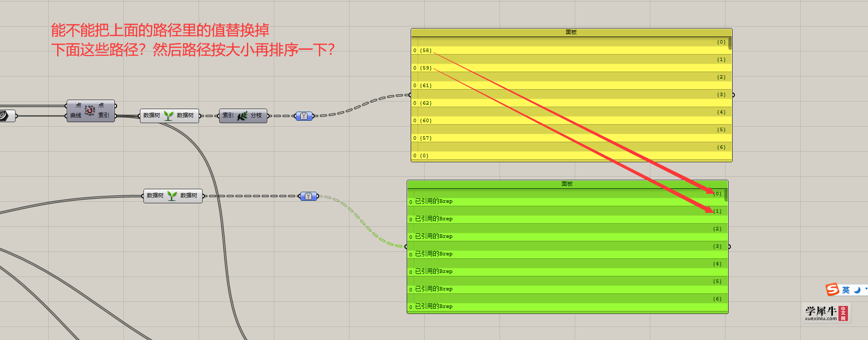Click the right 点 output label
Image resolution: width=868 pixels, height=340 pixels.
101,105
